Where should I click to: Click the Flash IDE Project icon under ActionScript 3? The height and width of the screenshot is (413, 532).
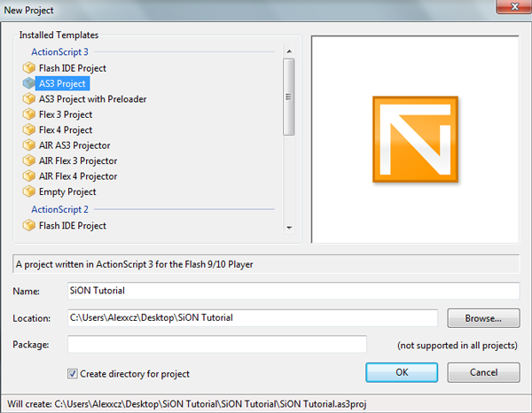click(x=29, y=68)
